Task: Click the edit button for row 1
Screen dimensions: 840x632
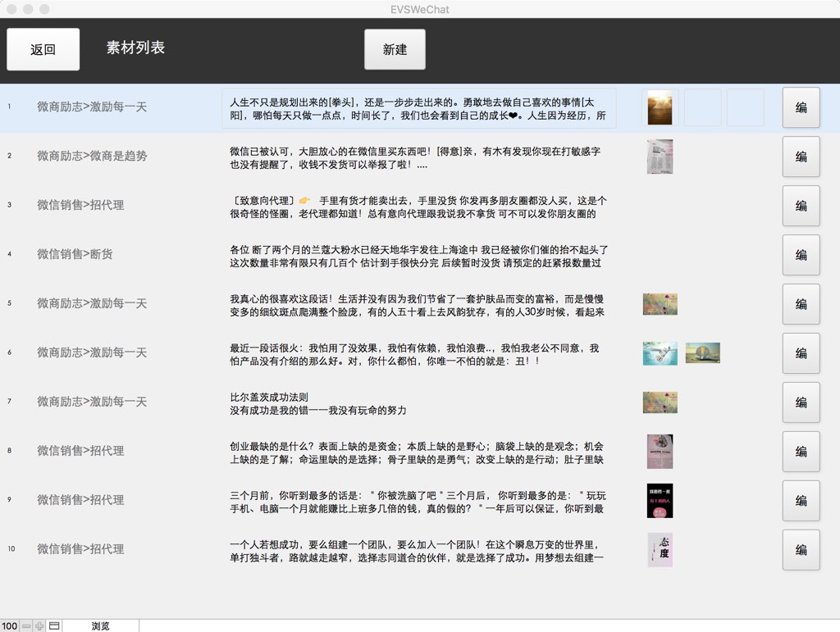Action: pos(801,107)
